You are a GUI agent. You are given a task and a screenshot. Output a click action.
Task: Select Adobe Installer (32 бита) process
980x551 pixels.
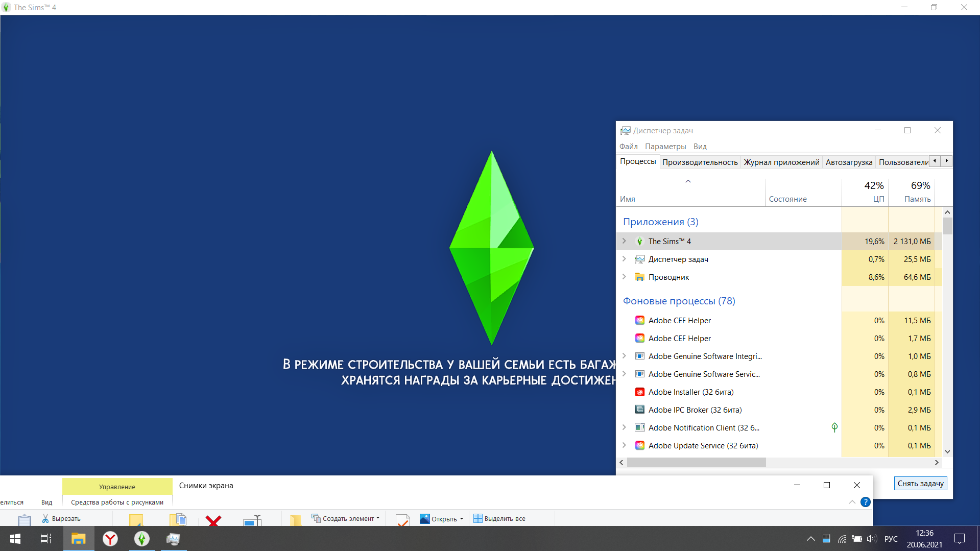(779, 392)
